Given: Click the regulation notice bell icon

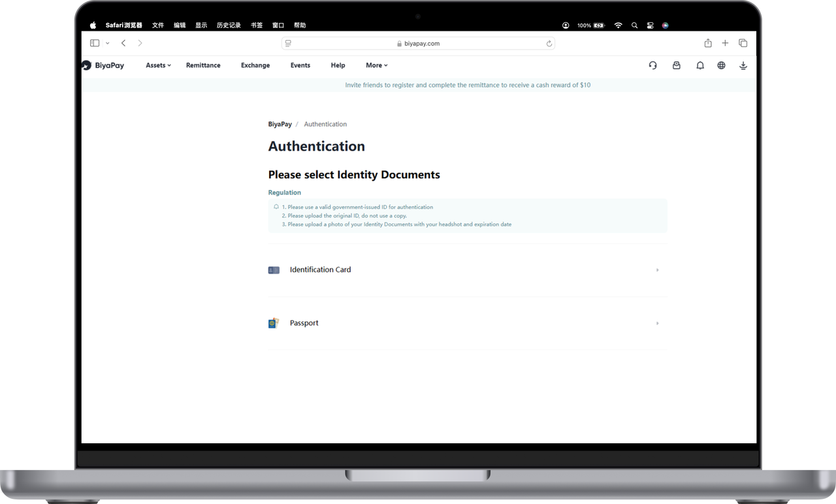Looking at the screenshot, I should coord(276,207).
